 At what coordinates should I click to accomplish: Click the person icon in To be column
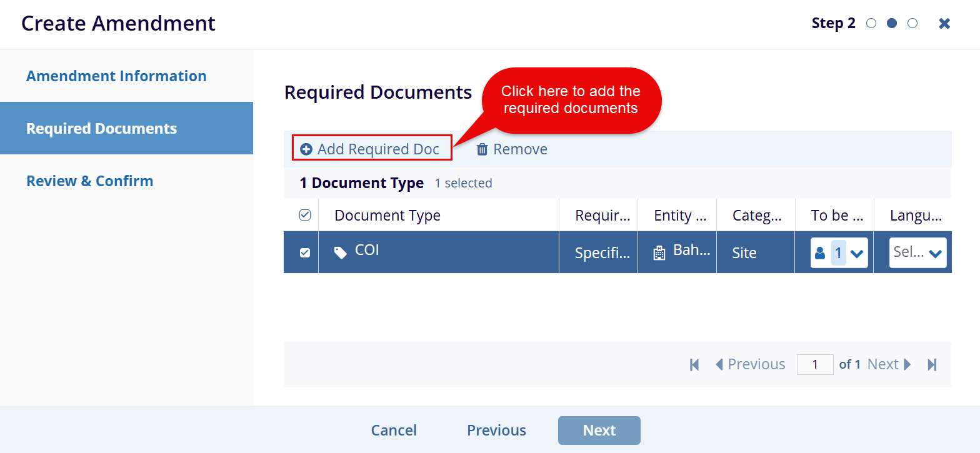click(x=820, y=253)
